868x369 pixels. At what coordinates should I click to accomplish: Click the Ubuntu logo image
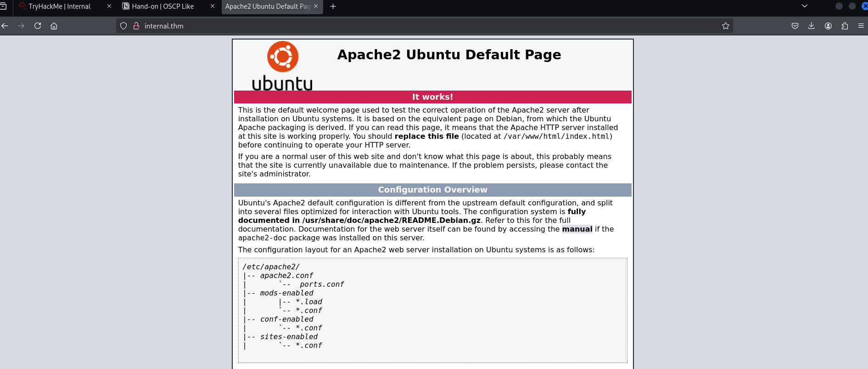click(x=282, y=65)
